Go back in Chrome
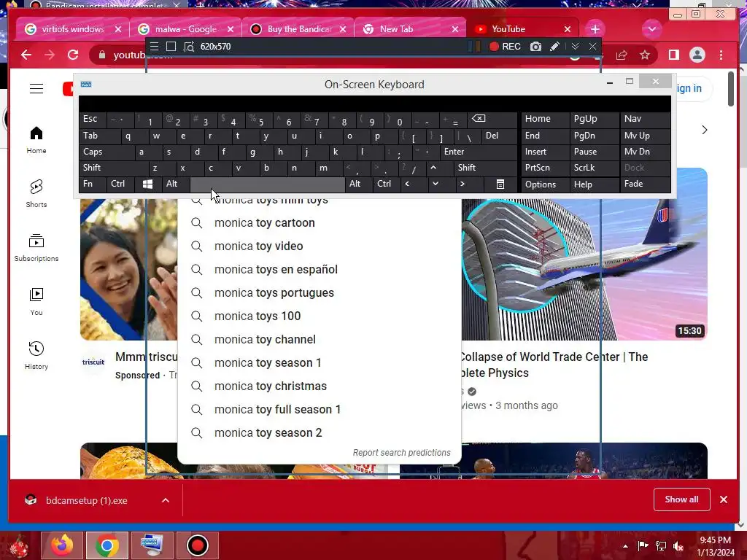 point(26,55)
